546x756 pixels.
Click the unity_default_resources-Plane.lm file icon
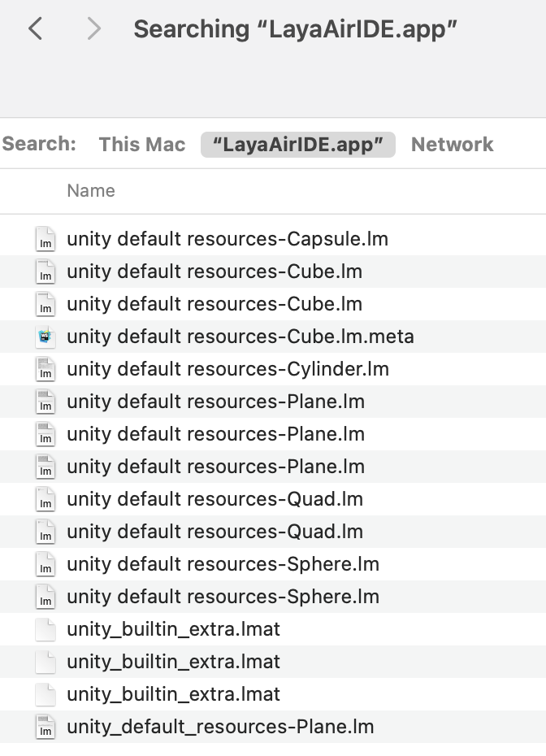click(x=45, y=728)
